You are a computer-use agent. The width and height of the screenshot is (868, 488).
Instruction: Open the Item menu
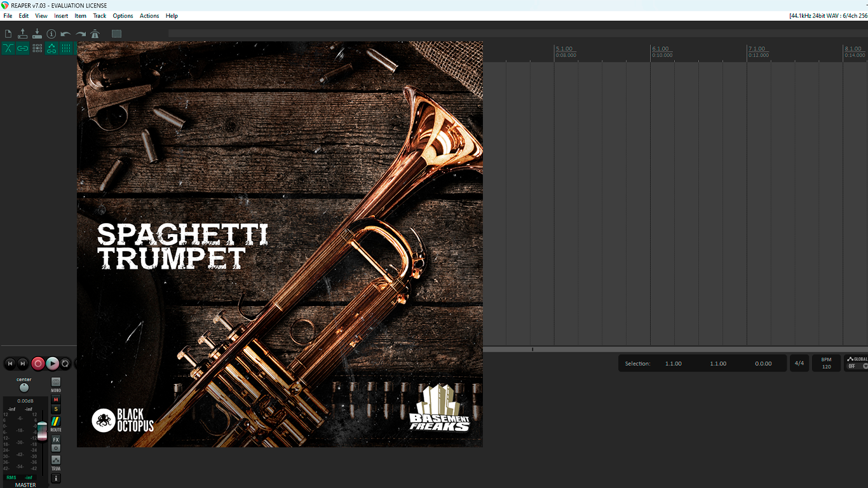[x=81, y=16]
